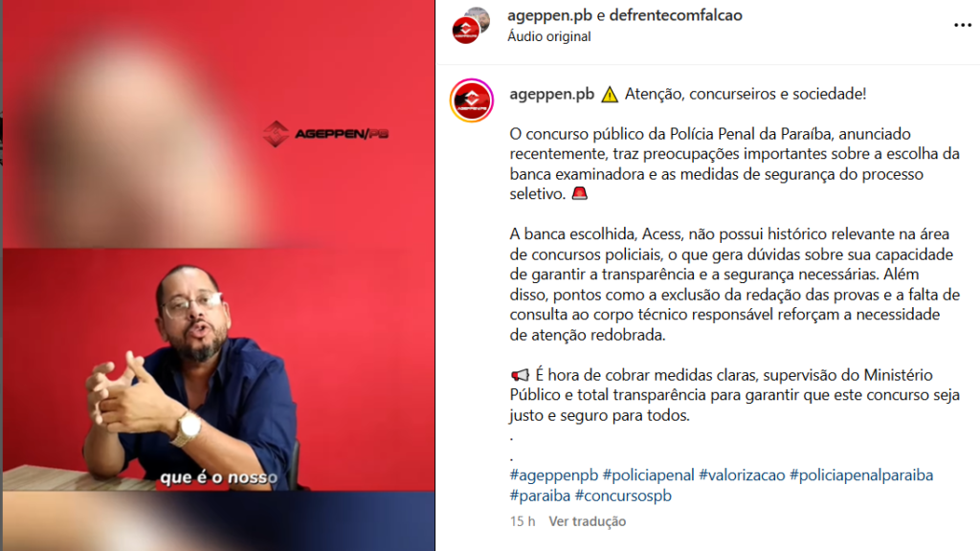Open the #policiapenalparaiba hashtag

pyautogui.click(x=861, y=474)
